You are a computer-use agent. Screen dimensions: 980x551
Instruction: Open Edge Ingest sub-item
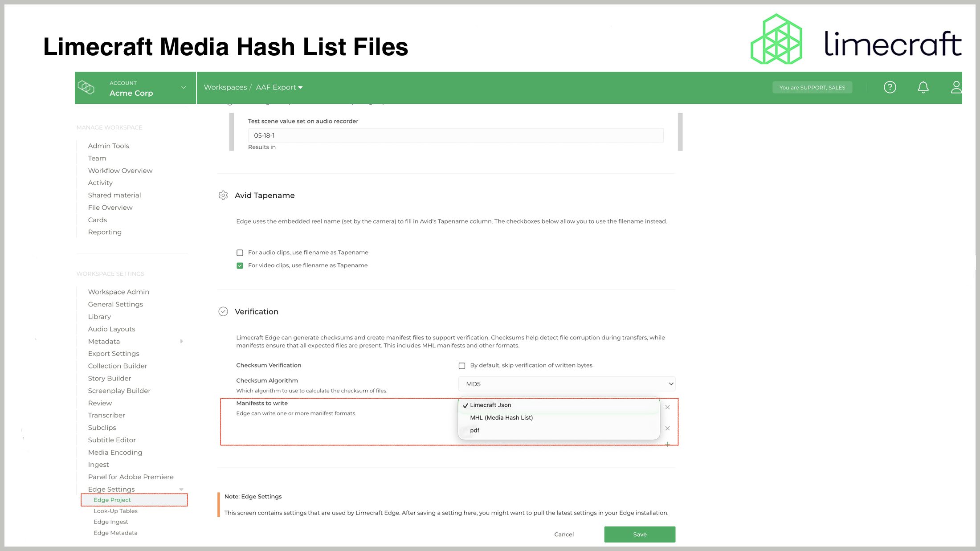click(111, 522)
